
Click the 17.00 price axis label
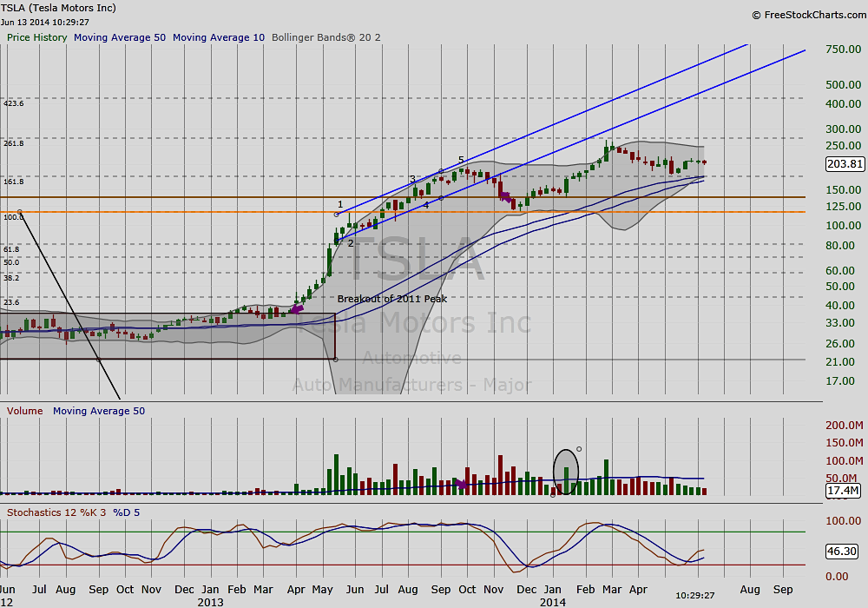840,381
